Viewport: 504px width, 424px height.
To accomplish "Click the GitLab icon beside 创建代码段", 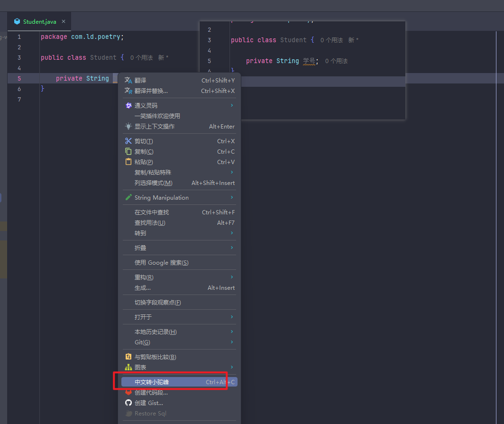I will coord(128,393).
